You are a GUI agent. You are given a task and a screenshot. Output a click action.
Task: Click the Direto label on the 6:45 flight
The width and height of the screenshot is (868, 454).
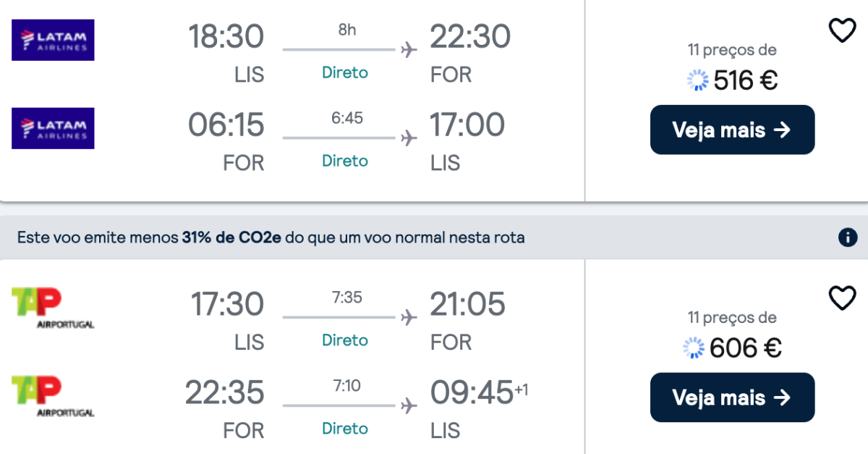pyautogui.click(x=345, y=160)
